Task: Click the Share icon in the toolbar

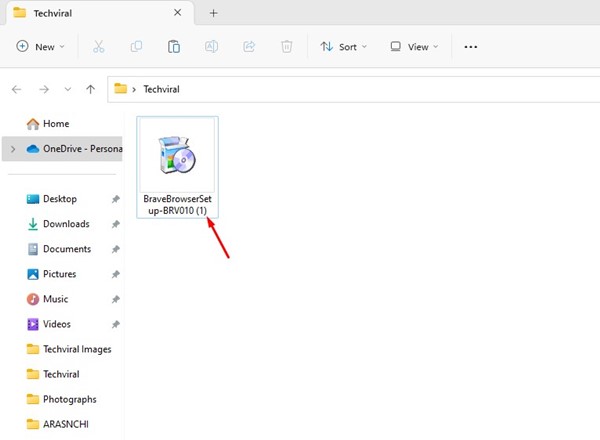Action: pos(249,47)
